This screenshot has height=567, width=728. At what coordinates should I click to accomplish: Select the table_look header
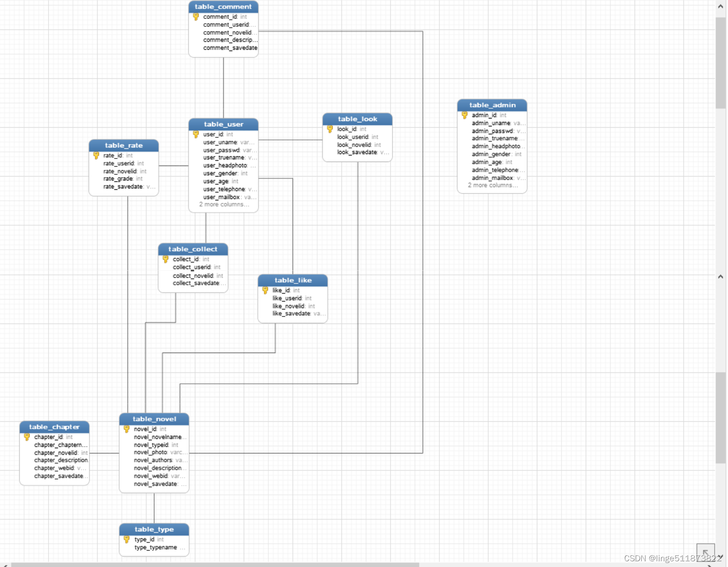[357, 119]
